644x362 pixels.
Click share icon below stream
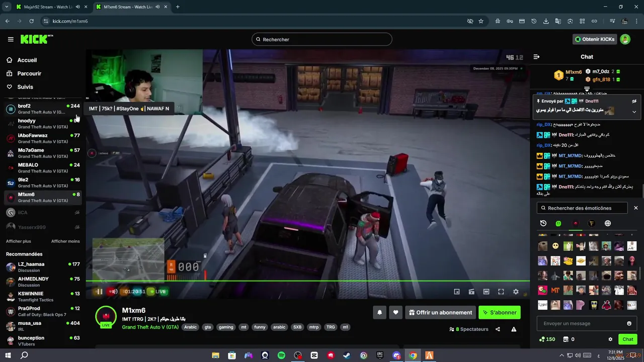498,329
